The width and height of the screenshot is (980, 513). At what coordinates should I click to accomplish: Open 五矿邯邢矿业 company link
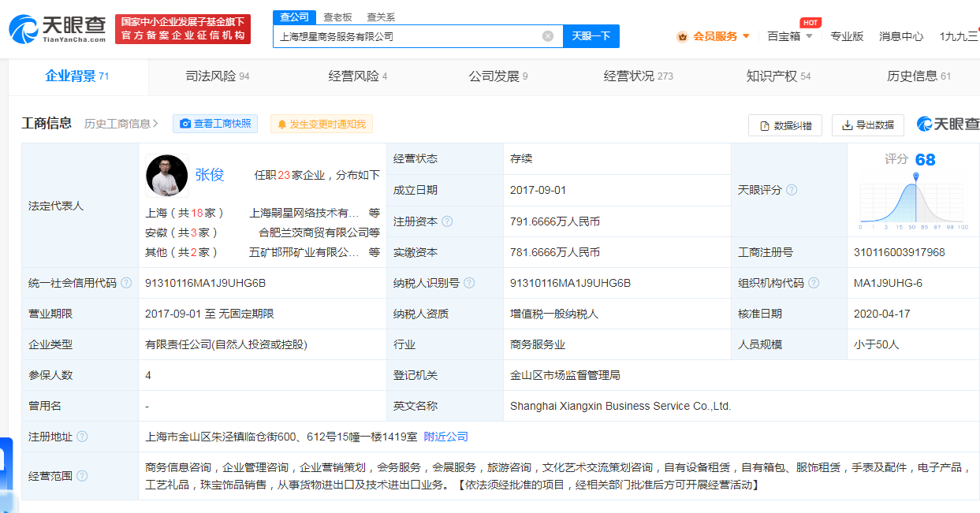304,252
